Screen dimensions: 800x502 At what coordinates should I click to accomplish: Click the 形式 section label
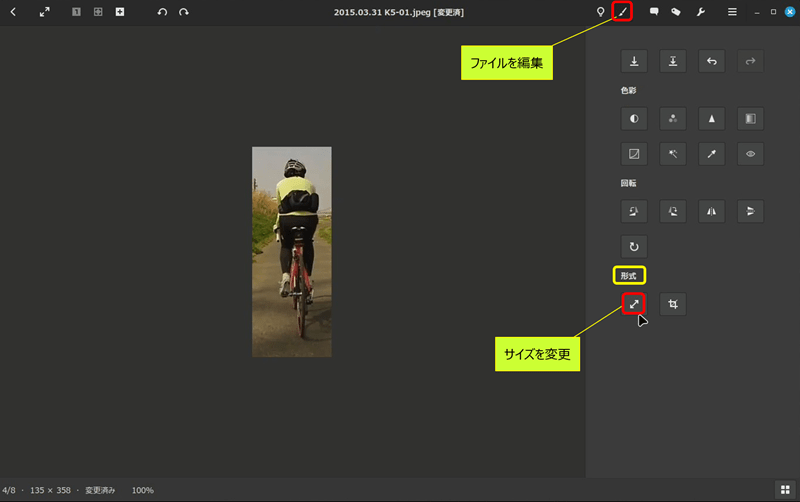pyautogui.click(x=629, y=276)
